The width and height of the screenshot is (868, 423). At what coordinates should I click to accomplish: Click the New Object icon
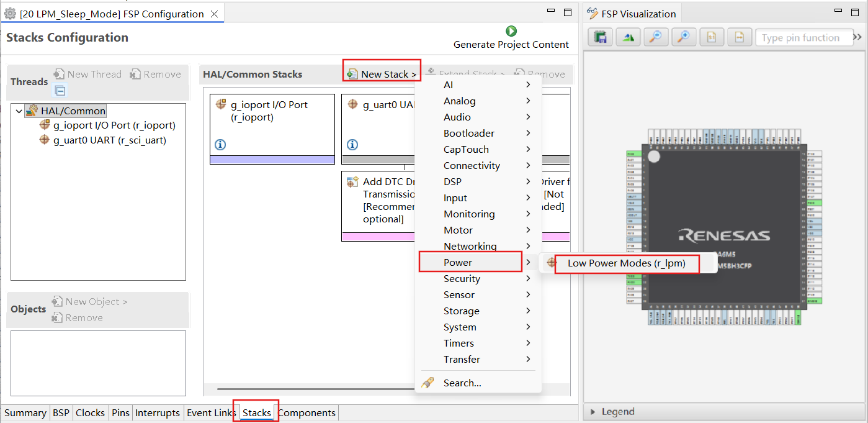(x=57, y=301)
